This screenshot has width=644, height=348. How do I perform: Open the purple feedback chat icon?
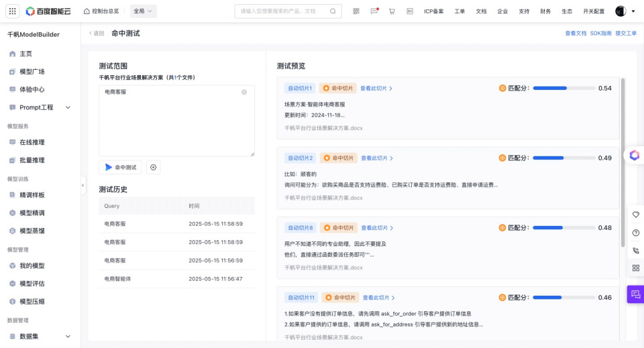pos(635,294)
